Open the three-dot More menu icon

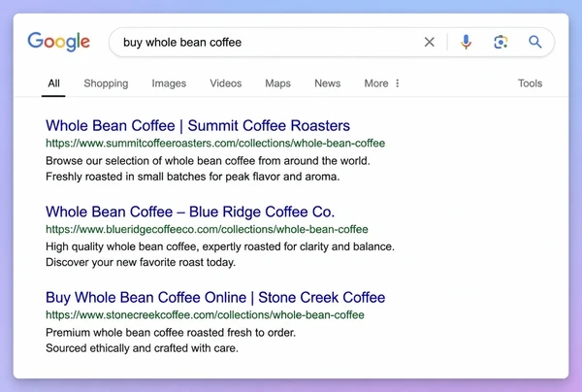(397, 83)
